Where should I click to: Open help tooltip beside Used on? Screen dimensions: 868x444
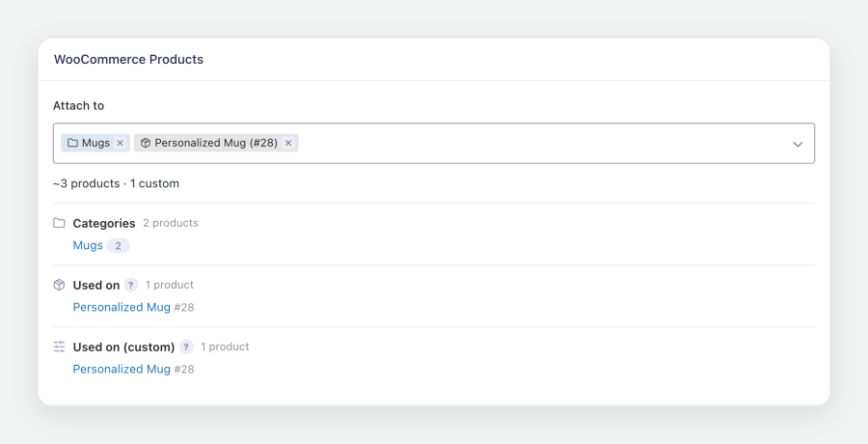point(130,286)
